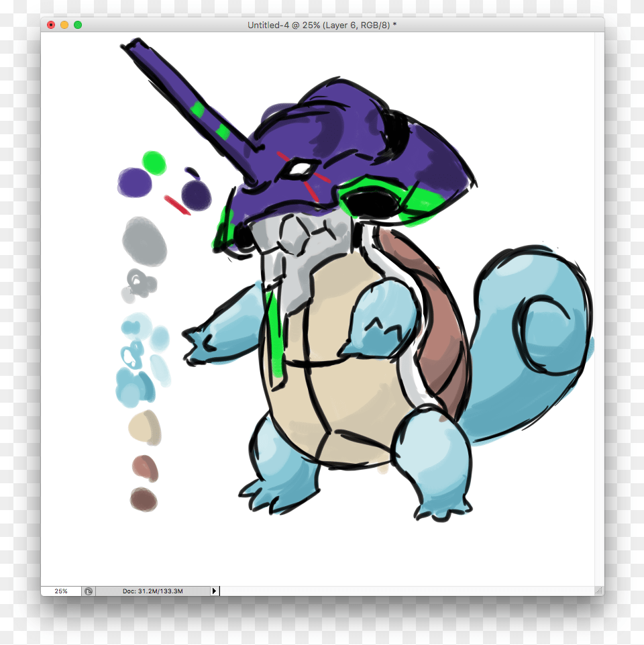
Task: Click the Doc: 31.2M/133.3M size readout
Action: coord(152,591)
